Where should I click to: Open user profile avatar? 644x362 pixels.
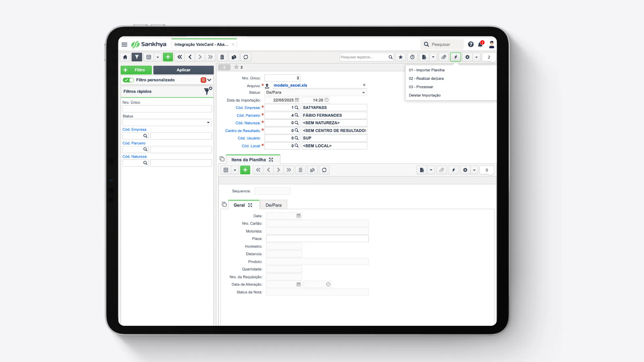click(492, 44)
